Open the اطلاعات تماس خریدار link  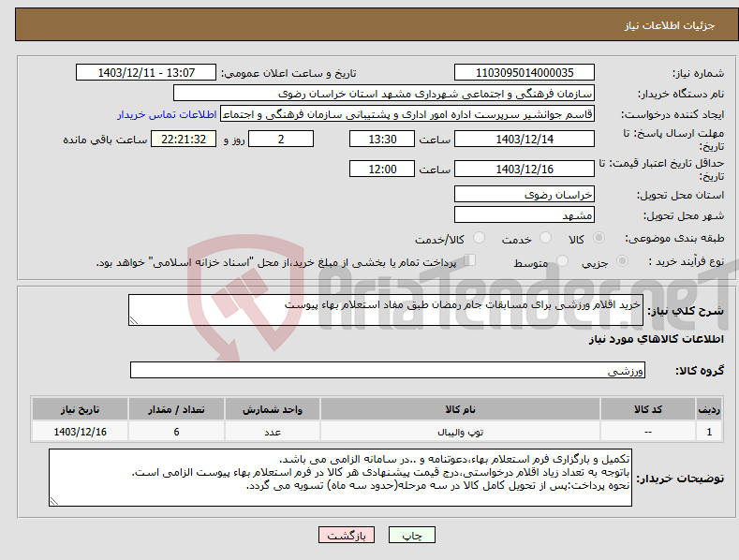point(167,114)
